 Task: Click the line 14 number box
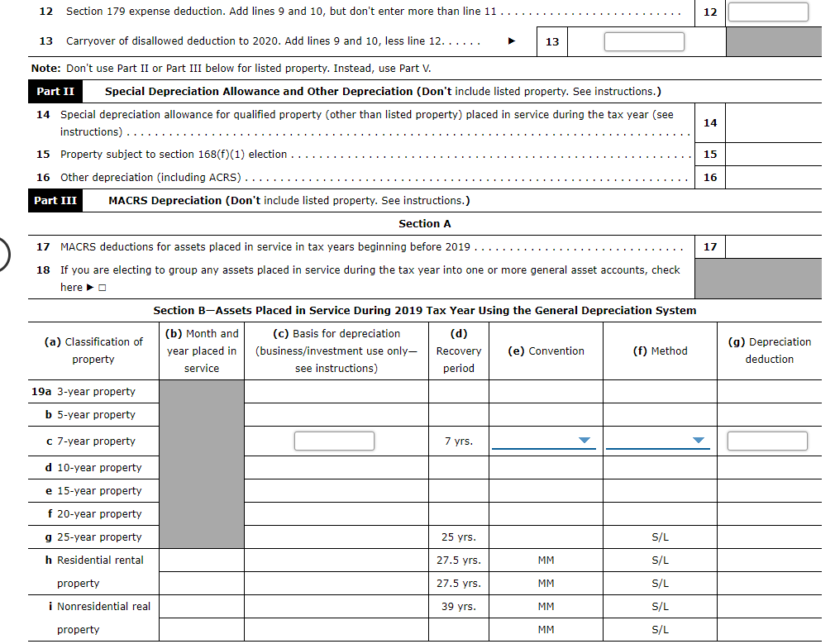pyautogui.click(x=710, y=123)
